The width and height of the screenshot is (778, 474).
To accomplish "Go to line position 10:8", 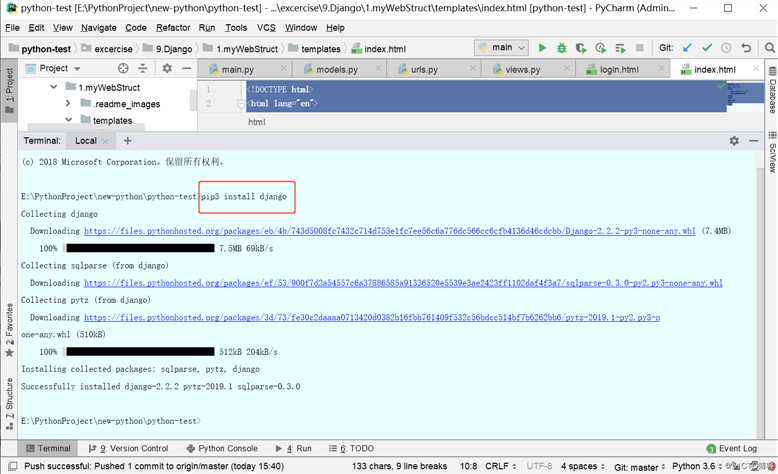I will [x=468, y=467].
